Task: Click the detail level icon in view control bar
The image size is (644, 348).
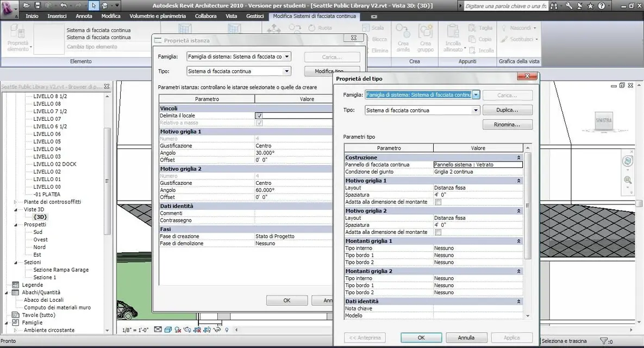Action: click(158, 330)
